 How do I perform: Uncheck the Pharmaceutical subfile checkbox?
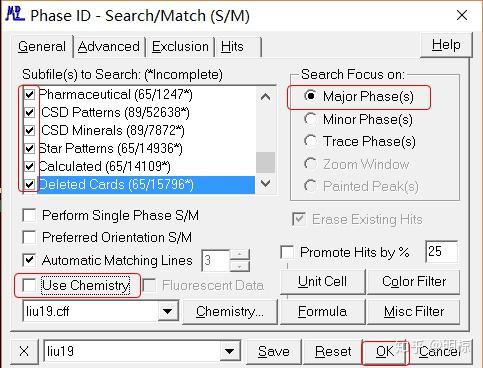click(x=30, y=95)
